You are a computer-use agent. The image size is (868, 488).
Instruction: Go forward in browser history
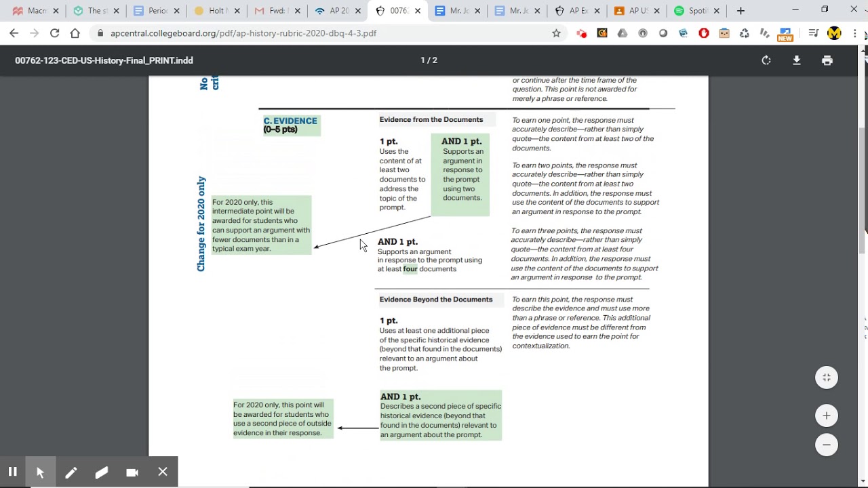[x=35, y=33]
